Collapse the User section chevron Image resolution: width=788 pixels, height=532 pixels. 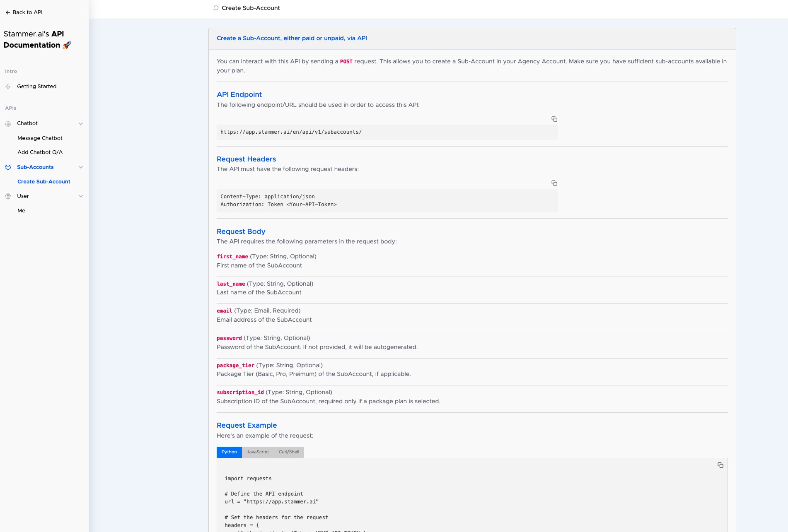pyautogui.click(x=81, y=196)
